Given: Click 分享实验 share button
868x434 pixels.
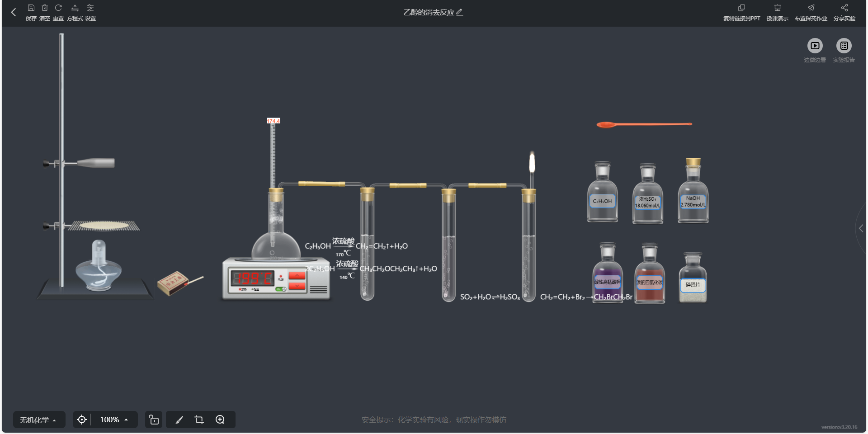Looking at the screenshot, I should click(x=844, y=13).
